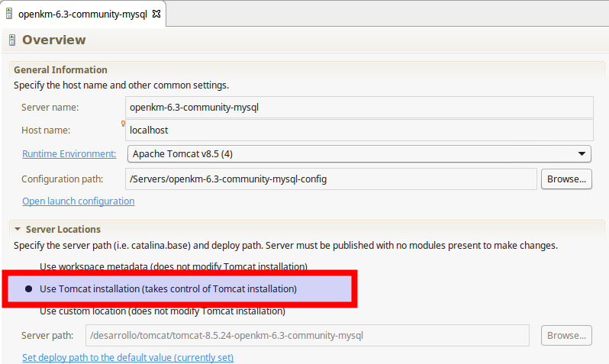Click the Server path text field

tap(307, 335)
